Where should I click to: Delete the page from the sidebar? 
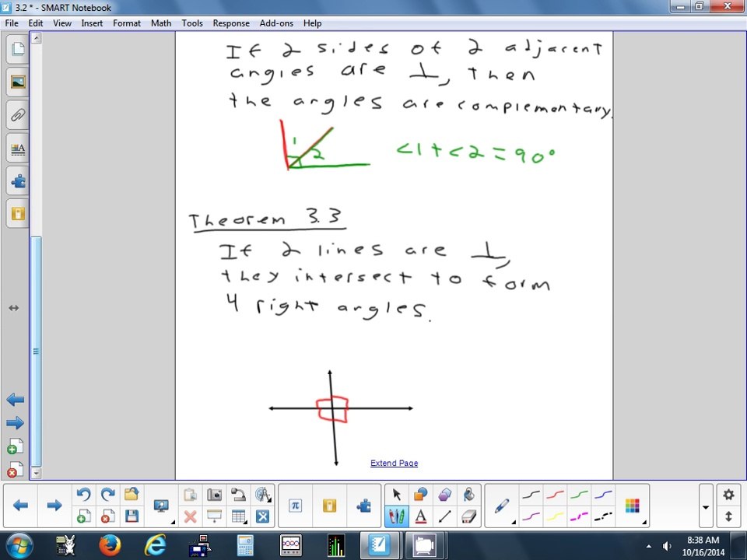coord(16,470)
